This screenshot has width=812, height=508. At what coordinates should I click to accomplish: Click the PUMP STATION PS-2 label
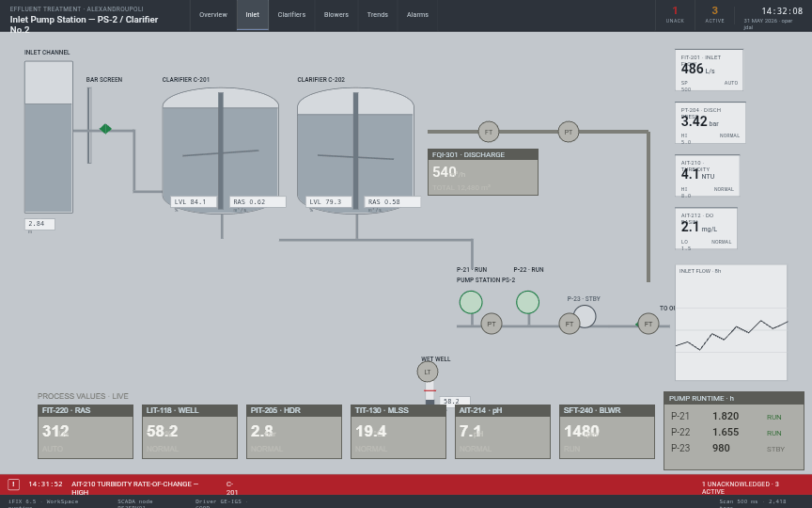pos(486,280)
